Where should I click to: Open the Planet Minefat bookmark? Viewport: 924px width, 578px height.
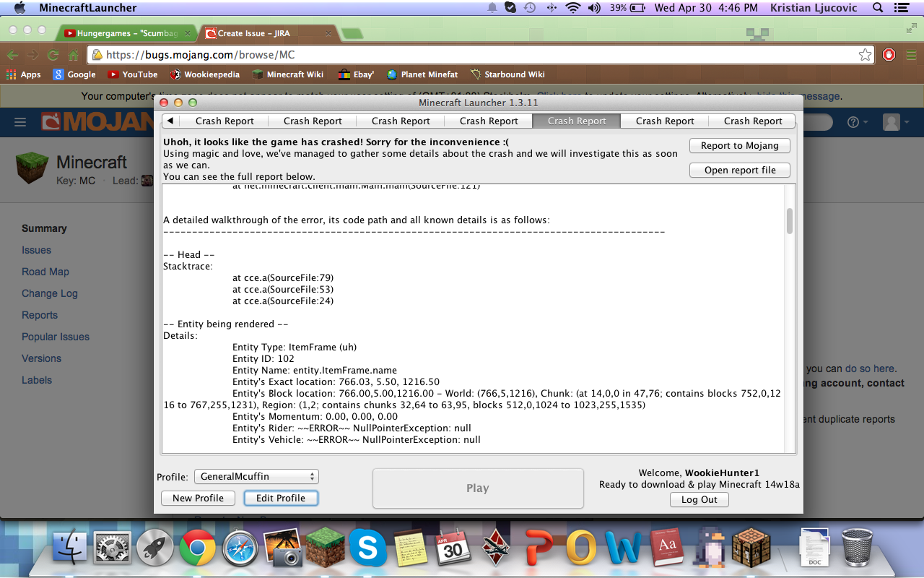(x=422, y=74)
